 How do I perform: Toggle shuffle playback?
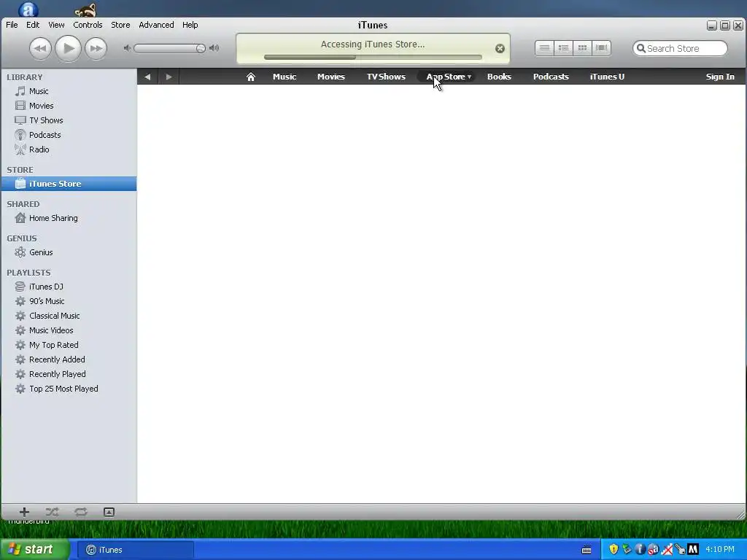pos(52,512)
